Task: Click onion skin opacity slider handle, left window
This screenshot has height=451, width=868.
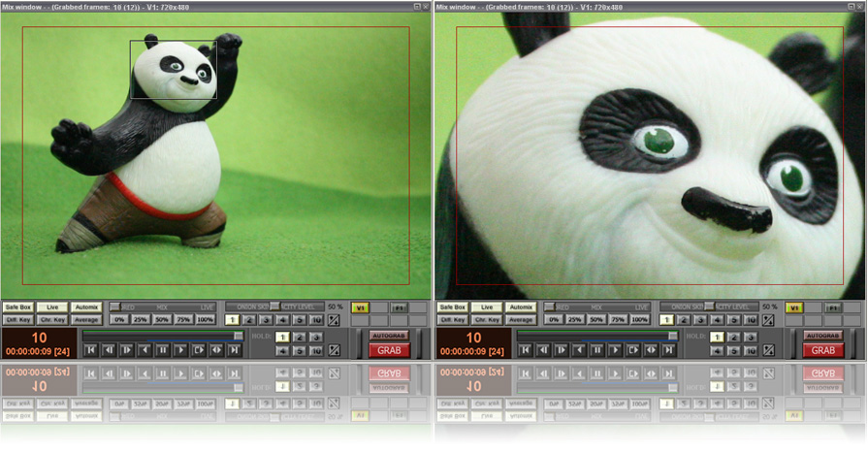Action: [274, 306]
